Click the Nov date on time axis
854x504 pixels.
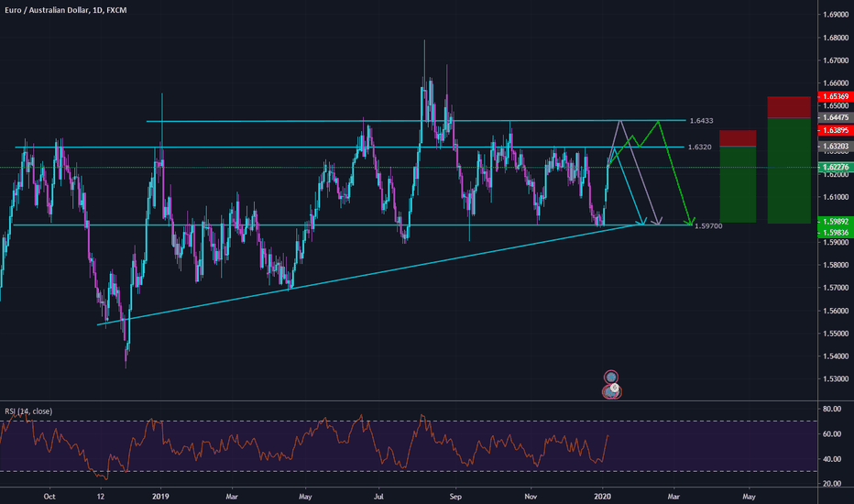[x=531, y=497]
